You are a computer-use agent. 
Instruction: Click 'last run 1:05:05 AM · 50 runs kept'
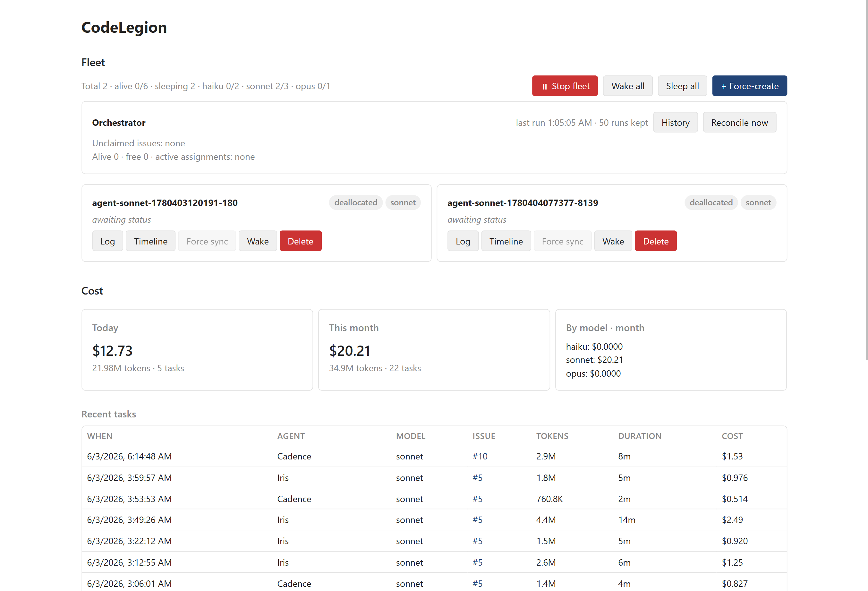tap(582, 123)
